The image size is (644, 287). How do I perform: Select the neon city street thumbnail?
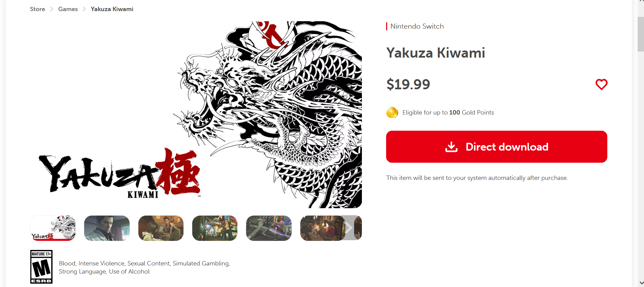click(215, 228)
